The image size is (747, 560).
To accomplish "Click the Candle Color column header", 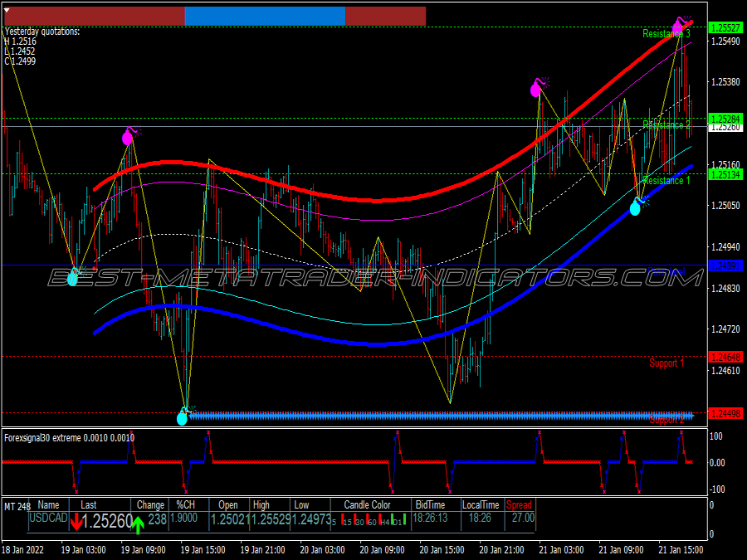I will coord(367,504).
